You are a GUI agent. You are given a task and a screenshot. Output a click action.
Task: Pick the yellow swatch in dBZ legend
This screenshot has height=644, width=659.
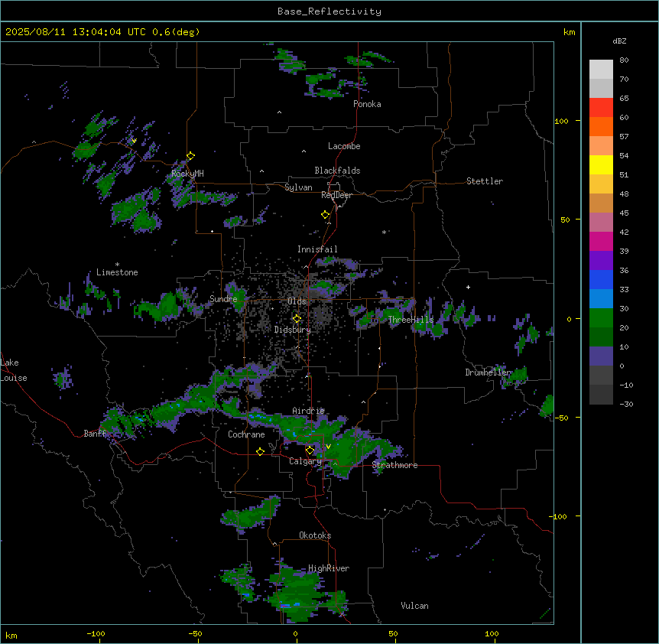click(601, 164)
